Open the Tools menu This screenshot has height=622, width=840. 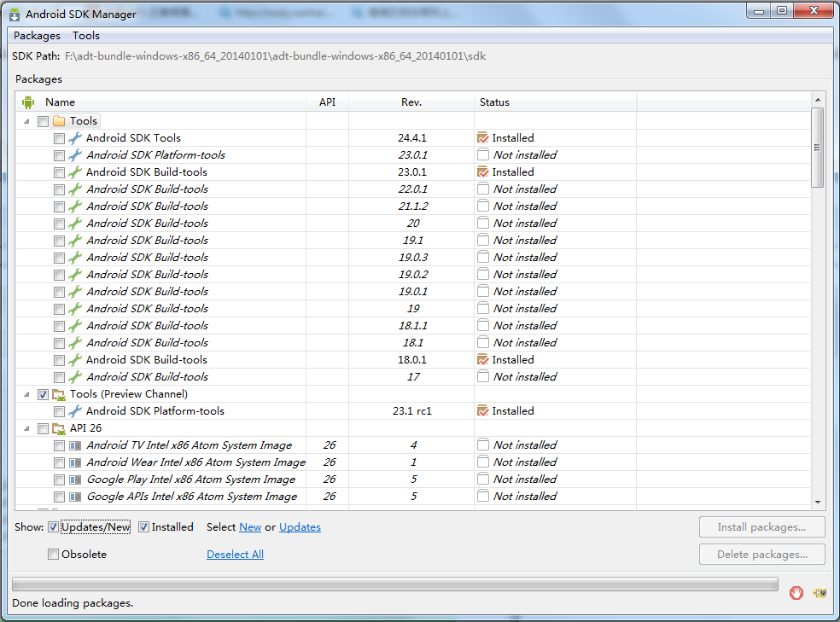pos(86,35)
